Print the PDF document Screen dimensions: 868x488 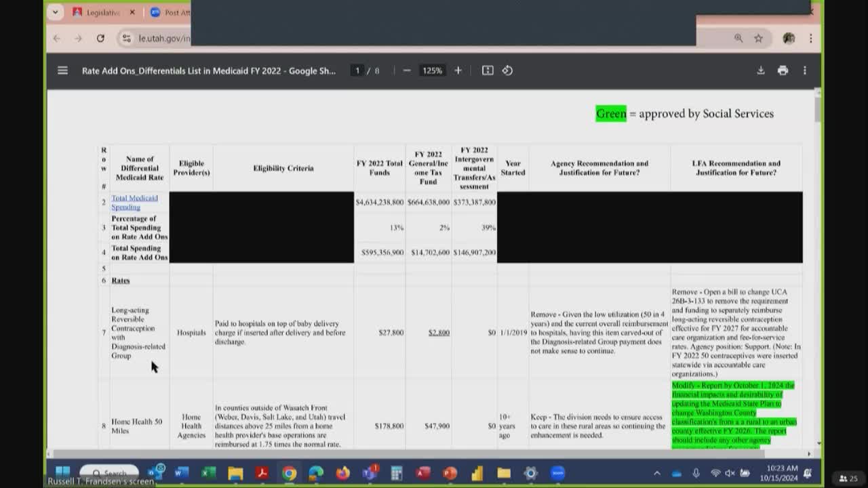pyautogui.click(x=783, y=70)
